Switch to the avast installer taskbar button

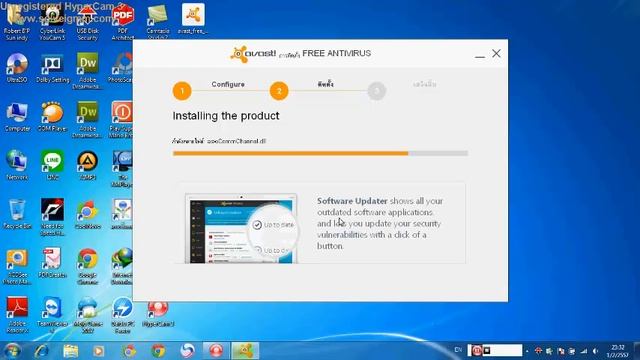point(245,351)
